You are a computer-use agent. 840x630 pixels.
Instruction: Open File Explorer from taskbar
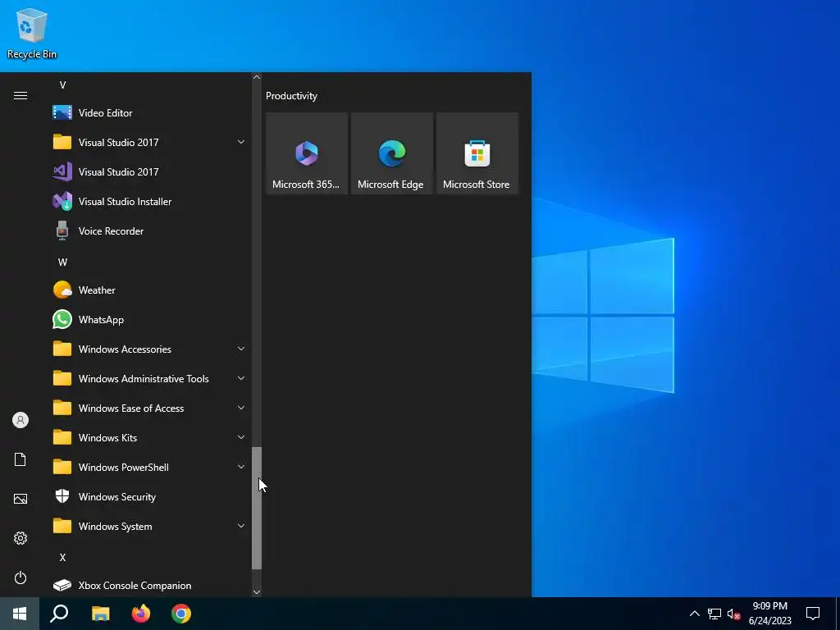(100, 614)
